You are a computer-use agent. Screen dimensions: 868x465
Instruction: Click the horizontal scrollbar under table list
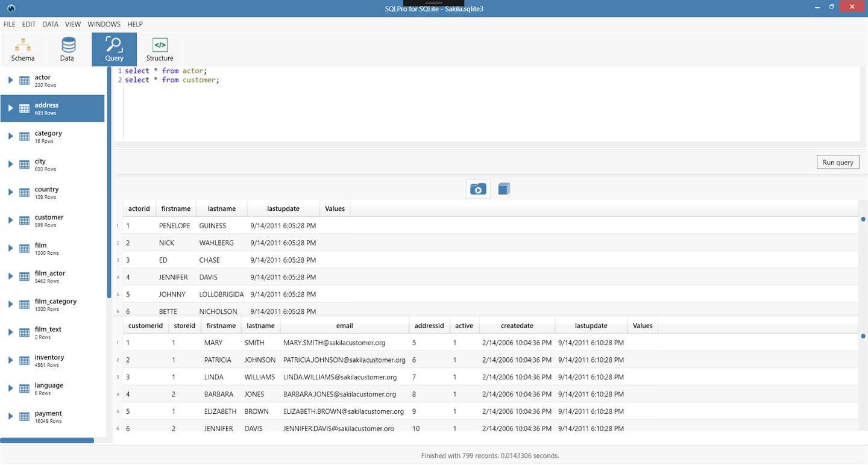pos(47,440)
